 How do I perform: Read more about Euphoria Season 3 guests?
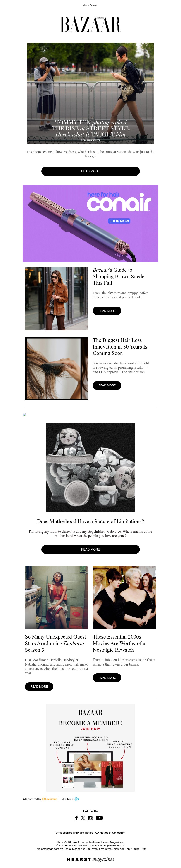pos(39,686)
